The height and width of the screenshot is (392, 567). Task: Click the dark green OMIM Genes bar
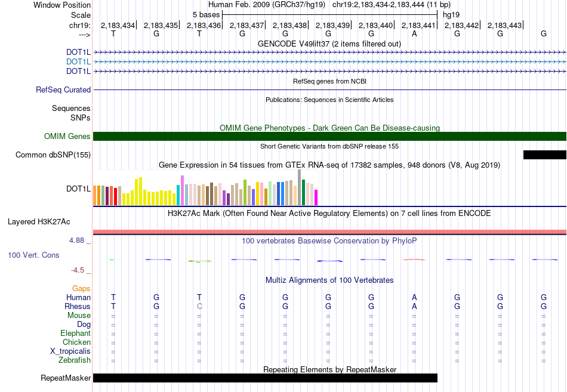click(x=330, y=136)
